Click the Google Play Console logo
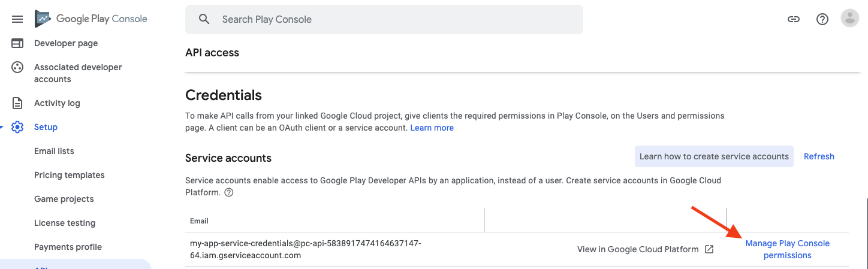 point(91,19)
